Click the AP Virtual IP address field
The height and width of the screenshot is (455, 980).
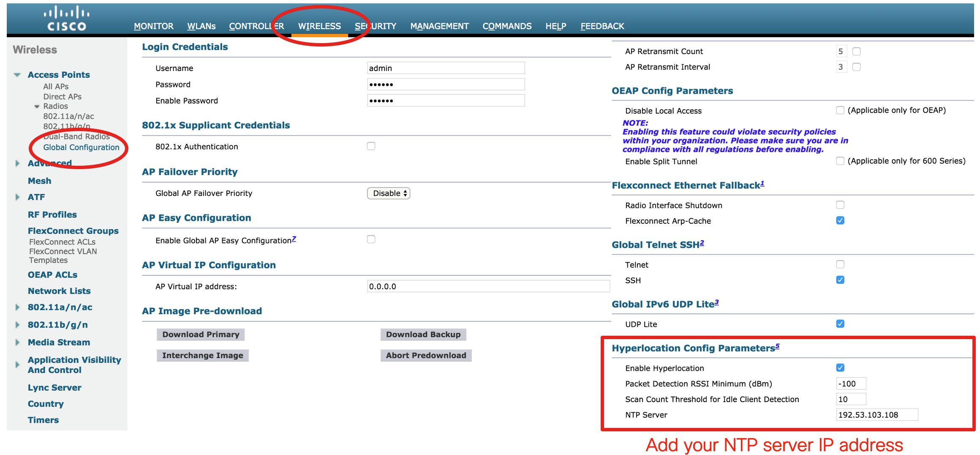coord(488,286)
